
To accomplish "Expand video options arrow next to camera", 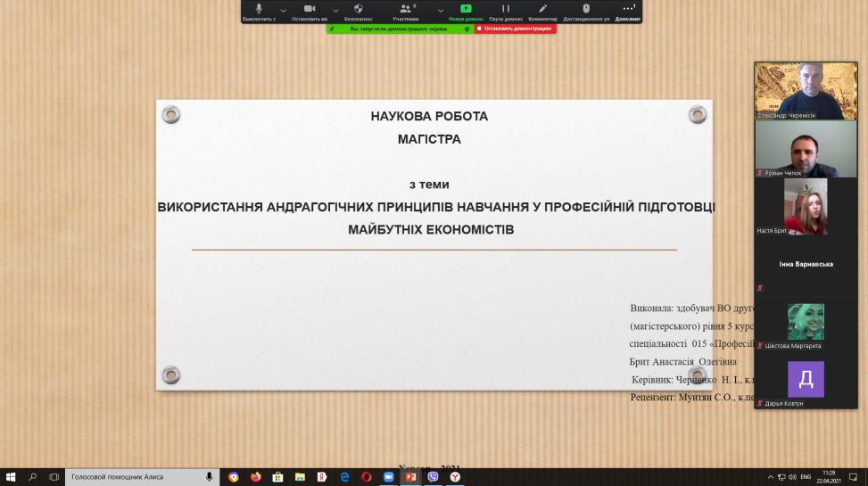I will (335, 10).
